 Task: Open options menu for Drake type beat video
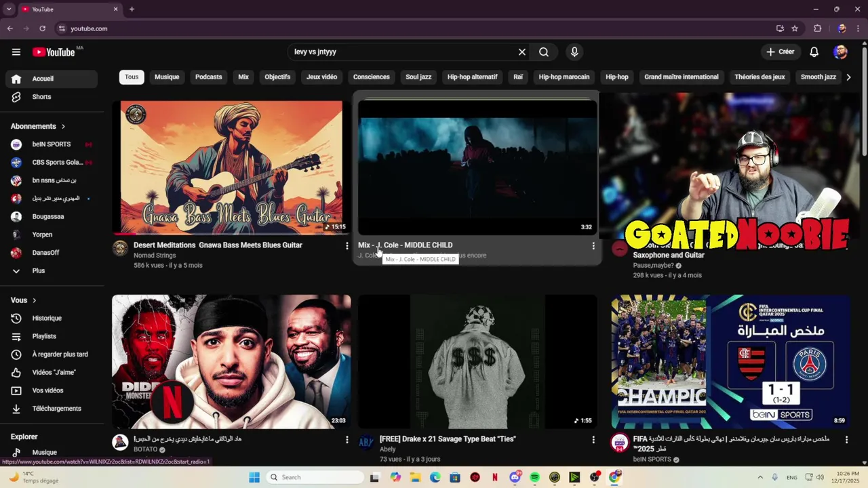pos(593,440)
